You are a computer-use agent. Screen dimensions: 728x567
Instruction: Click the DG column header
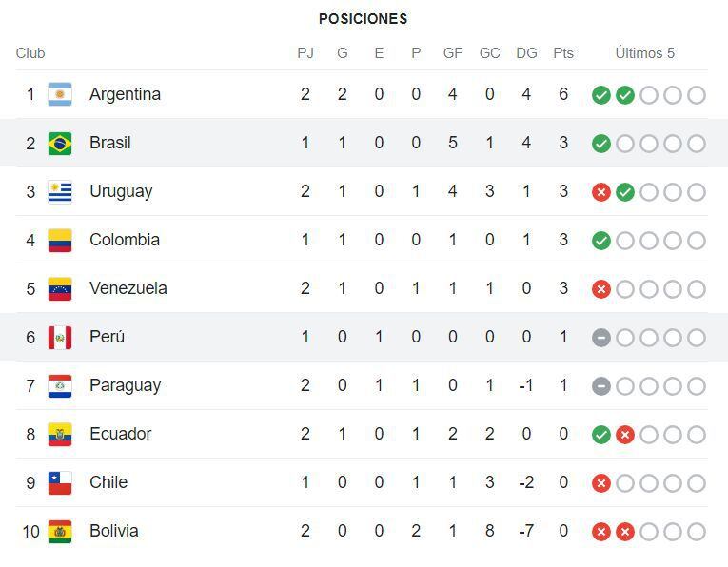pyautogui.click(x=526, y=53)
